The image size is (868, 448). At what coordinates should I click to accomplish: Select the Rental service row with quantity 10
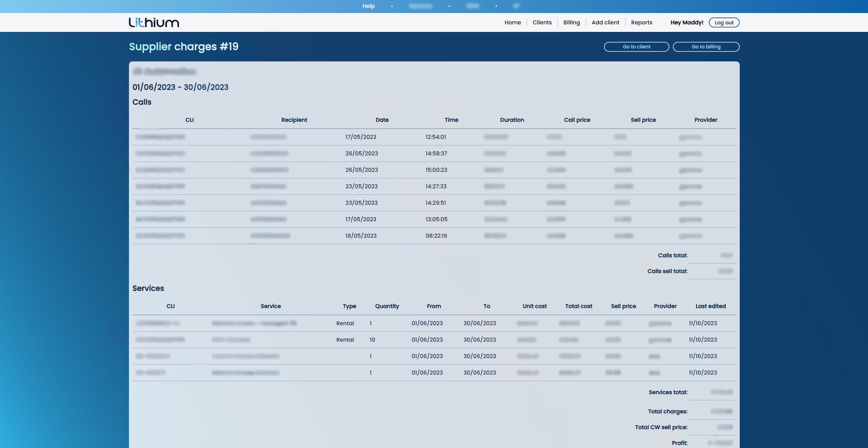pyautogui.click(x=434, y=340)
